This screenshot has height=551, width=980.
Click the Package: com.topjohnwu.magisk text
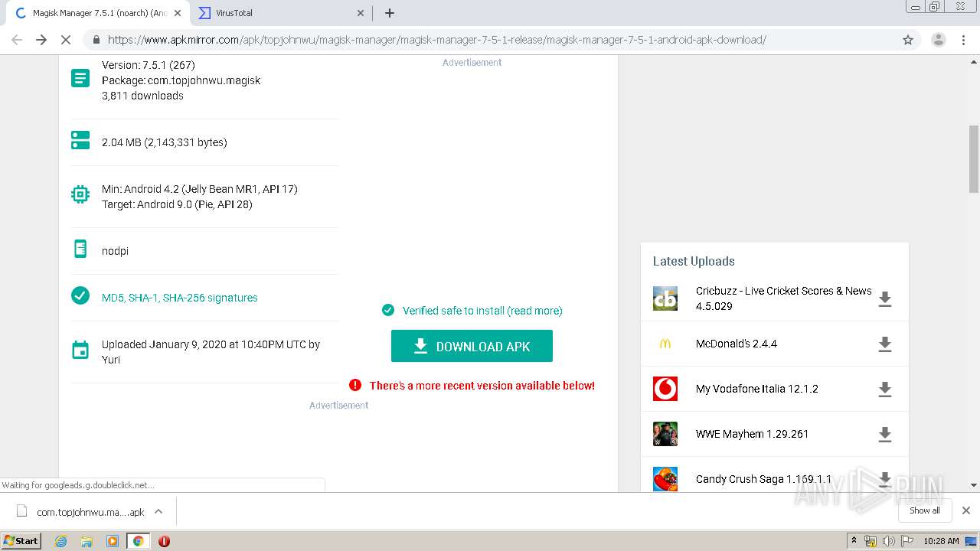181,80
